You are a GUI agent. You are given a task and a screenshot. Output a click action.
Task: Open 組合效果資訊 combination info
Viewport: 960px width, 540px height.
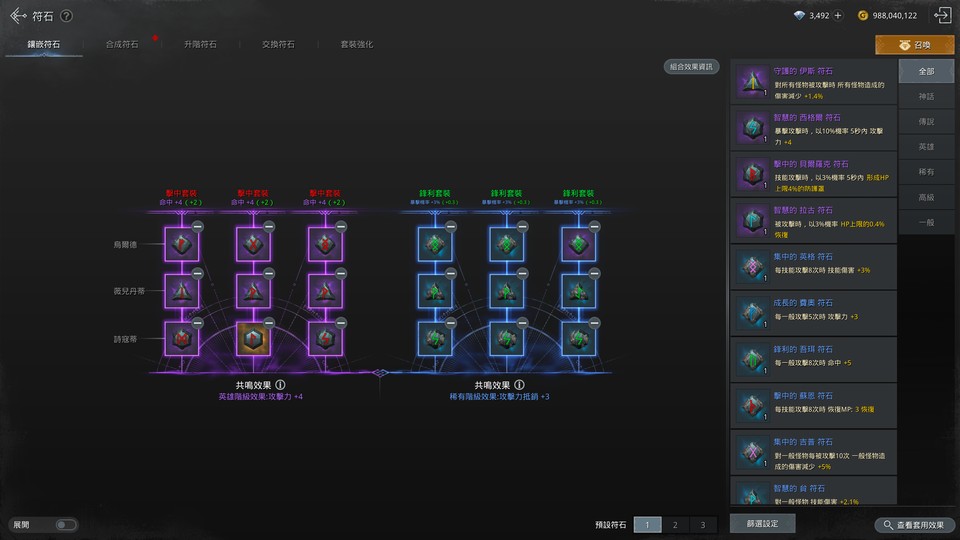[691, 67]
